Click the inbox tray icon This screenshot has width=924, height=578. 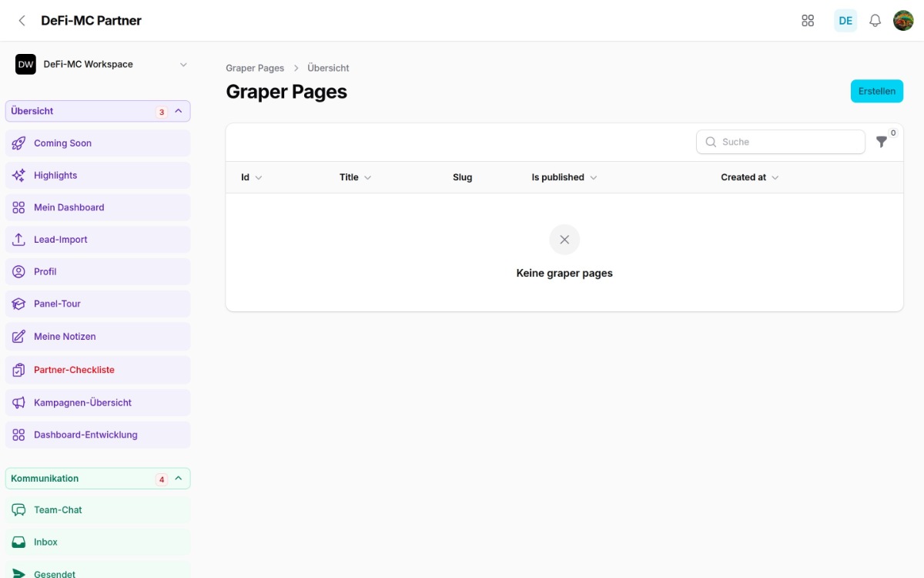19,543
